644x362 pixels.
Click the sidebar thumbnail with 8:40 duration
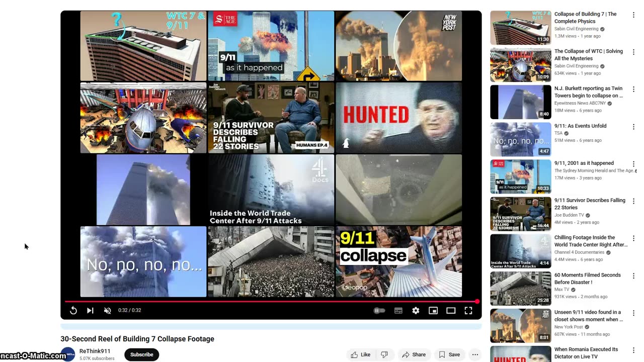[521, 102]
